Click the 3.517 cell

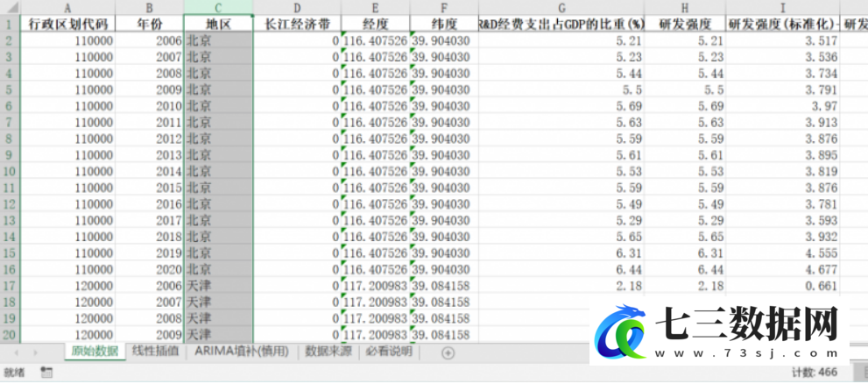click(783, 40)
